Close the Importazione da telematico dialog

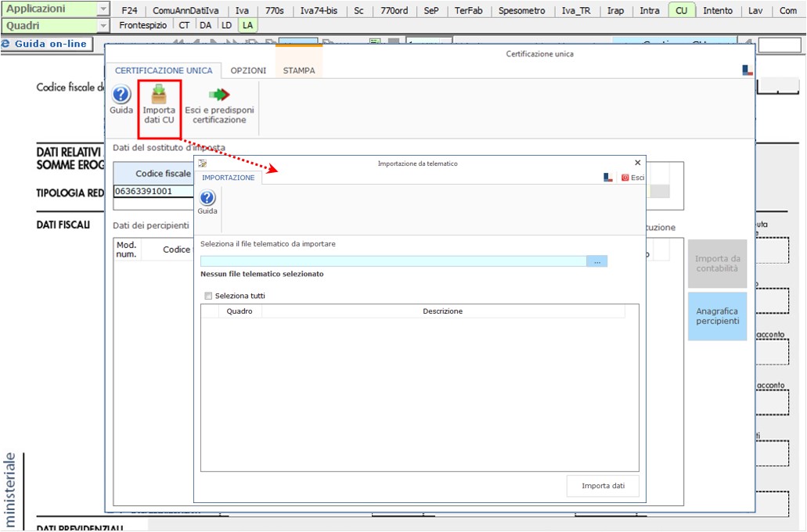point(638,163)
